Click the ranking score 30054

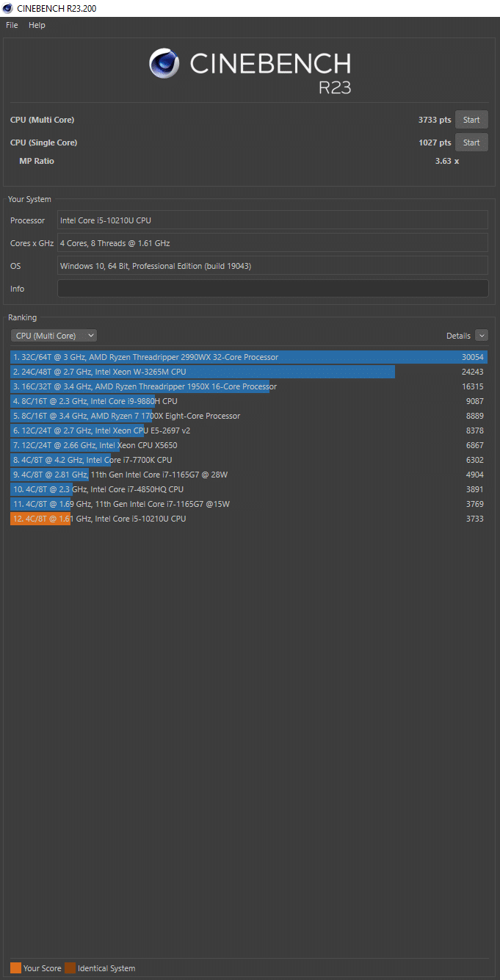tap(472, 357)
